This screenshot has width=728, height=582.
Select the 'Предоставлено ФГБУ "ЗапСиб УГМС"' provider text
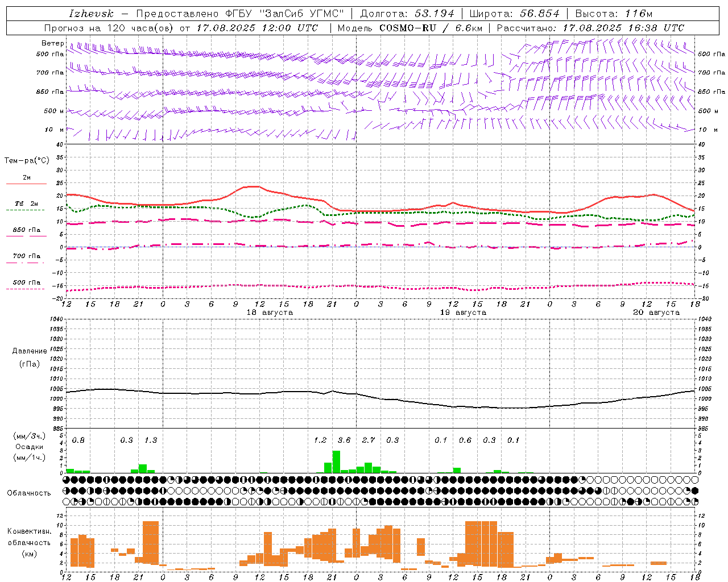point(240,14)
